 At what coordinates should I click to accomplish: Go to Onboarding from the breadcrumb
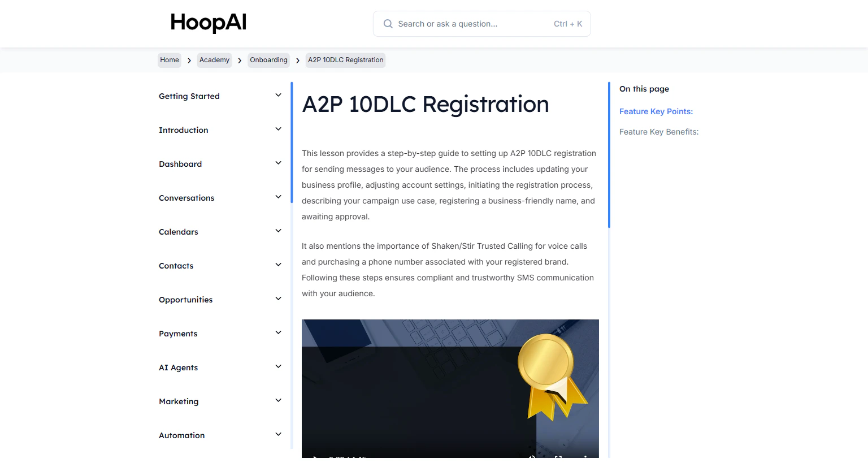268,60
